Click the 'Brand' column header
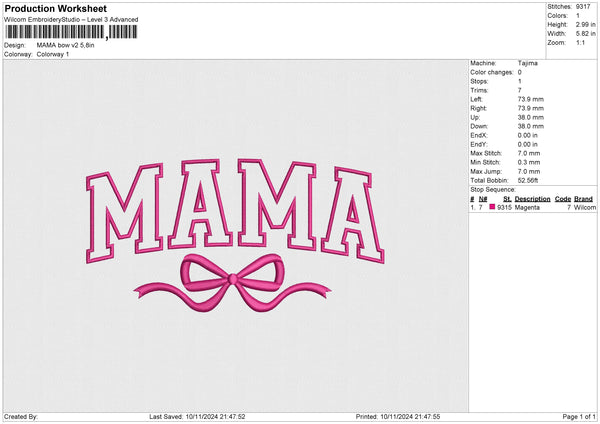The width and height of the screenshot is (600, 424). [x=583, y=199]
